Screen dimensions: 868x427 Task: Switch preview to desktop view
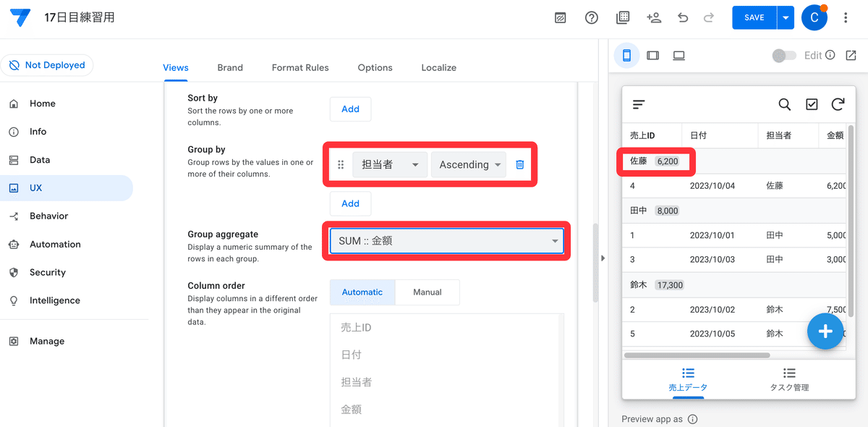(678, 55)
